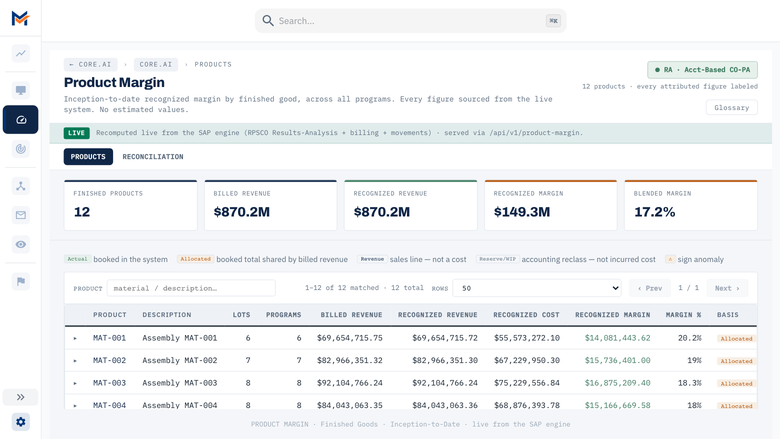Click material description filter field
Image resolution: width=780 pixels, height=439 pixels.
(x=191, y=288)
